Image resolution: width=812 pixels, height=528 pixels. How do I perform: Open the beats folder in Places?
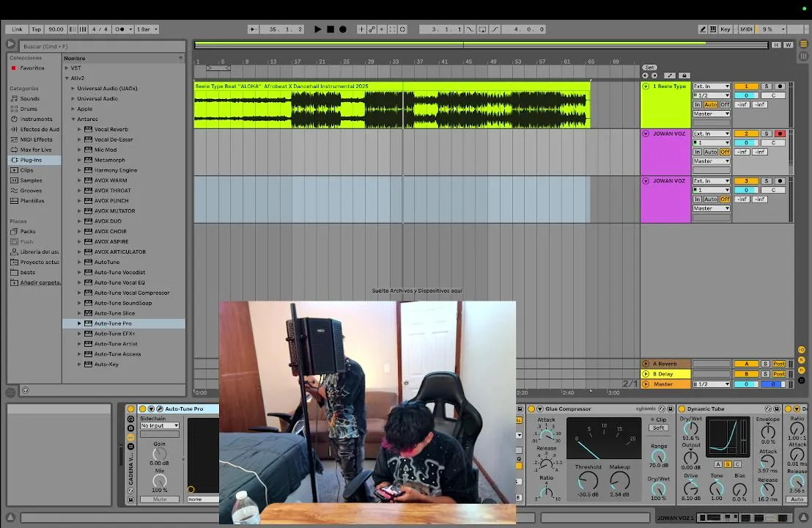pyautogui.click(x=27, y=273)
